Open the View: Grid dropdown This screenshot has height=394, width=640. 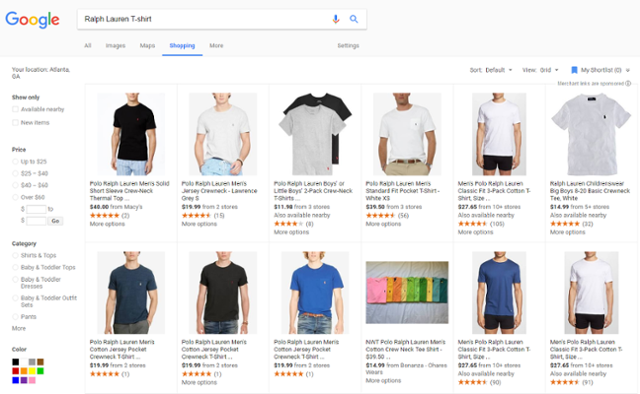[540, 70]
